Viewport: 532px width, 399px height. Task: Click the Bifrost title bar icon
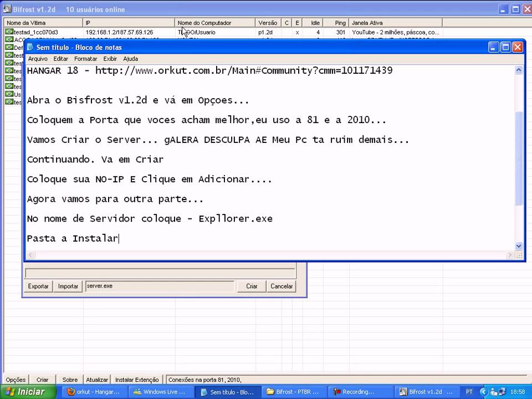(x=7, y=9)
